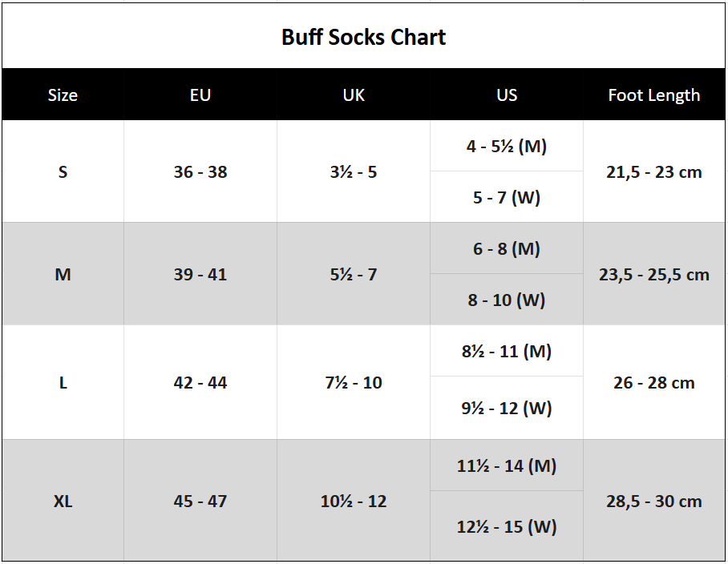The width and height of the screenshot is (728, 564).
Task: Click the 12½ - 15 (W) US cell
Action: pos(507,527)
